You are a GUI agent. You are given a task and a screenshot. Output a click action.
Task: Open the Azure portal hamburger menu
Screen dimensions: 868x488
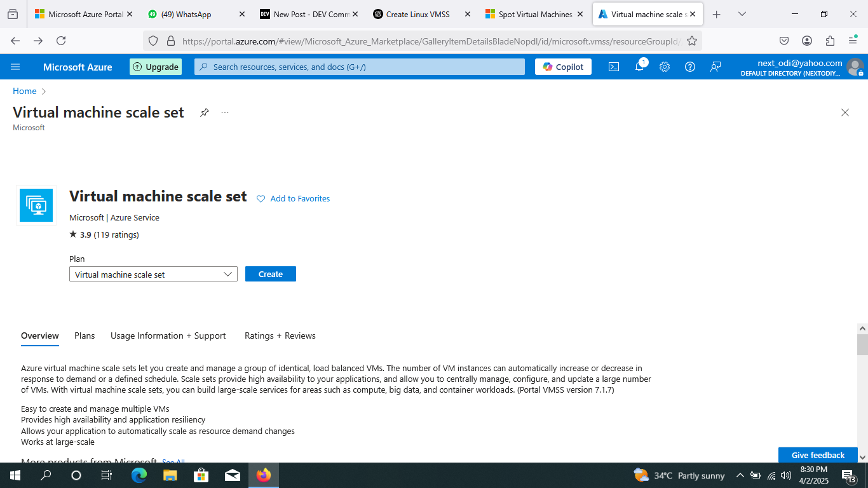16,67
